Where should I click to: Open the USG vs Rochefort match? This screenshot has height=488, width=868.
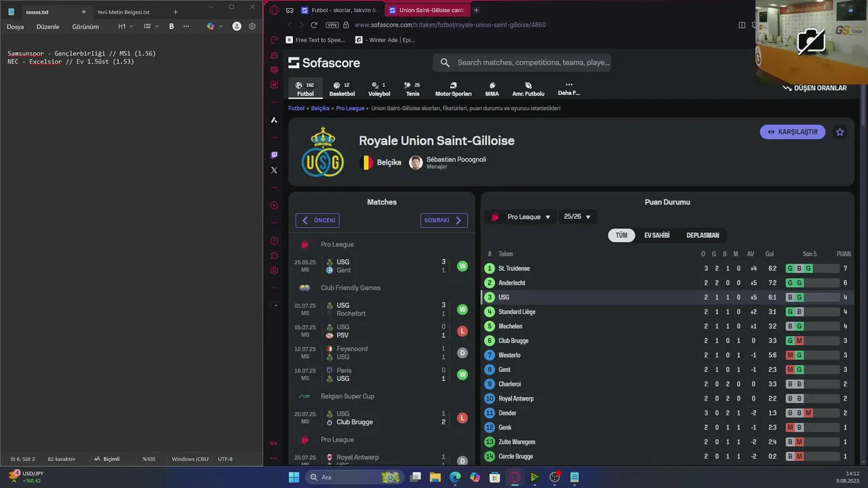pos(381,309)
